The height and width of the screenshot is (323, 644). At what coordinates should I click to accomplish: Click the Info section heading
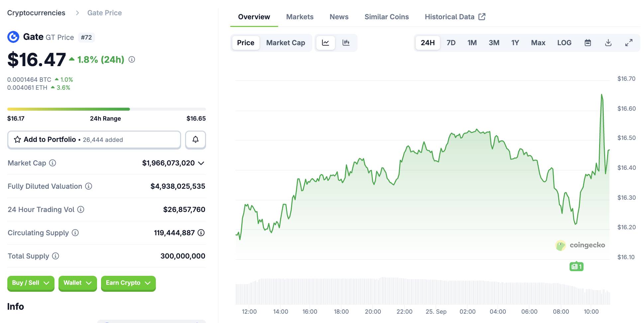[x=16, y=306]
